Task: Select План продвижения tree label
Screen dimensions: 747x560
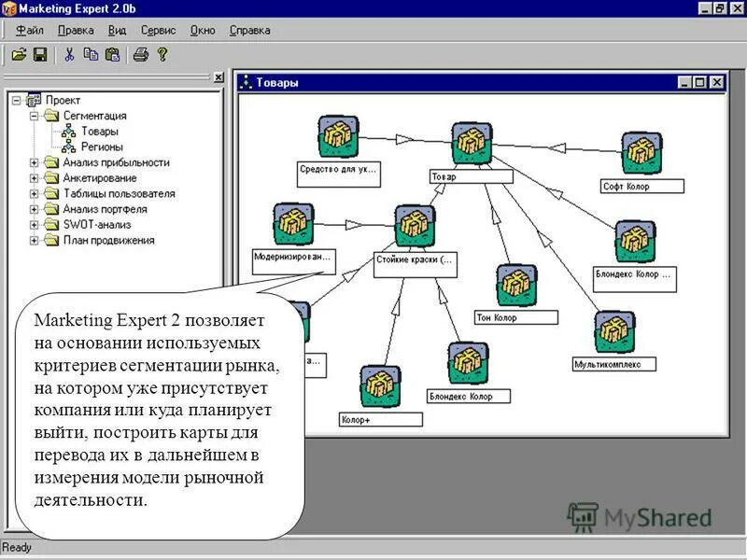Action: (109, 241)
